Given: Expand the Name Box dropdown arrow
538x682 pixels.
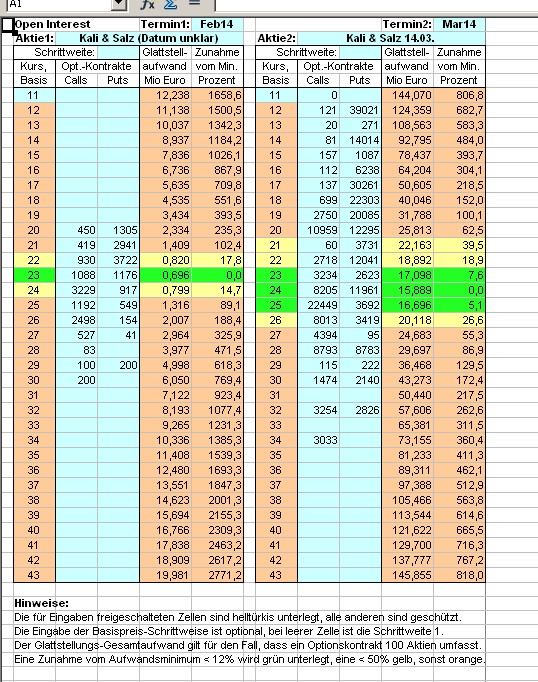Looking at the screenshot, I should pyautogui.click(x=119, y=4).
